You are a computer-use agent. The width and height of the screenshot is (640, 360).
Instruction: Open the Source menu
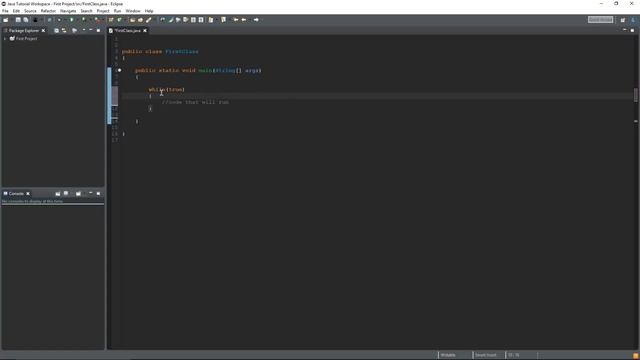pyautogui.click(x=30, y=11)
